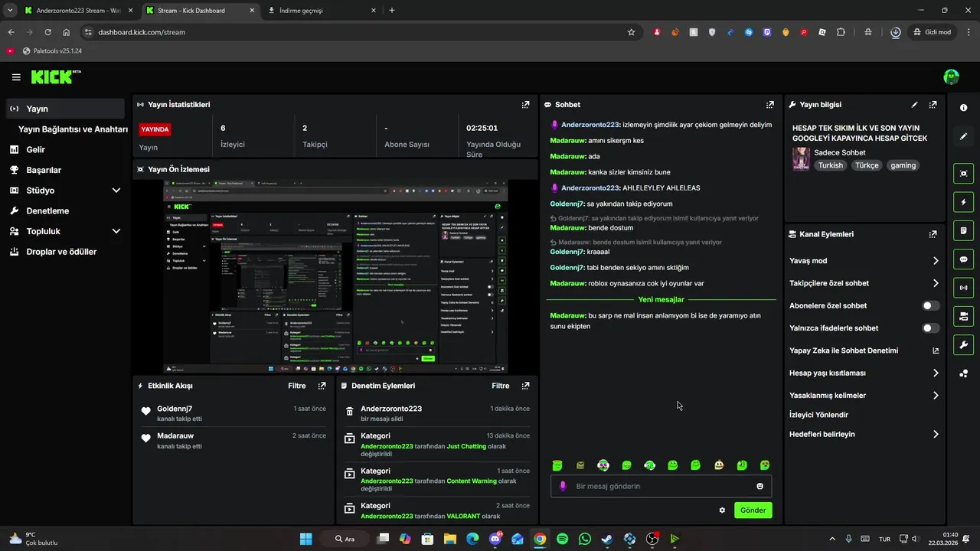Open Steam from the taskbar
The width and height of the screenshot is (980, 551).
[x=607, y=539]
